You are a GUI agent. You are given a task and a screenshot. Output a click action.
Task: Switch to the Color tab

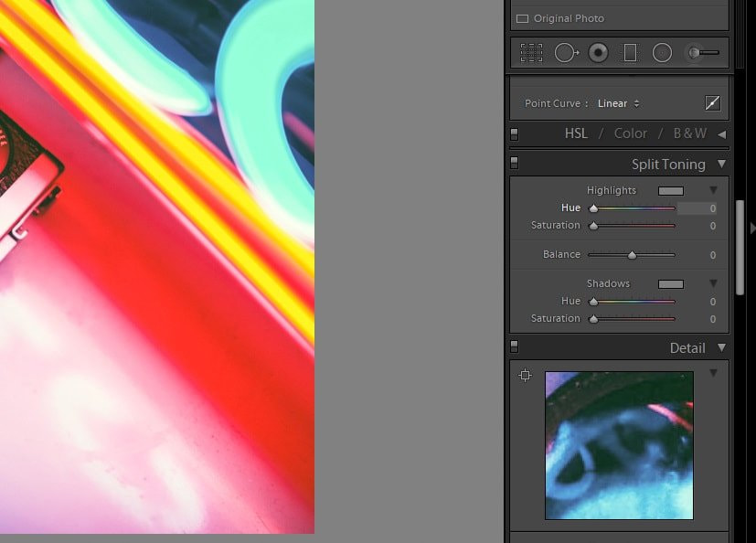[630, 133]
